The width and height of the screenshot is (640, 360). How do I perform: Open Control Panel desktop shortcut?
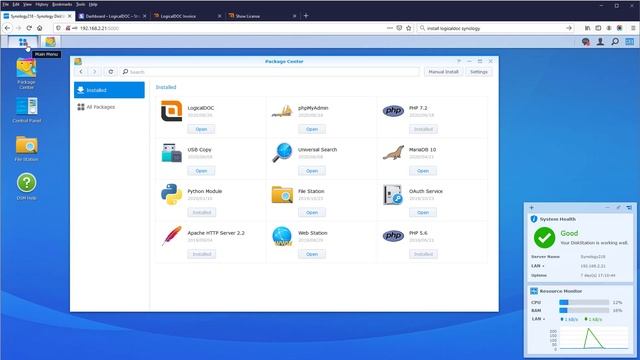27,110
